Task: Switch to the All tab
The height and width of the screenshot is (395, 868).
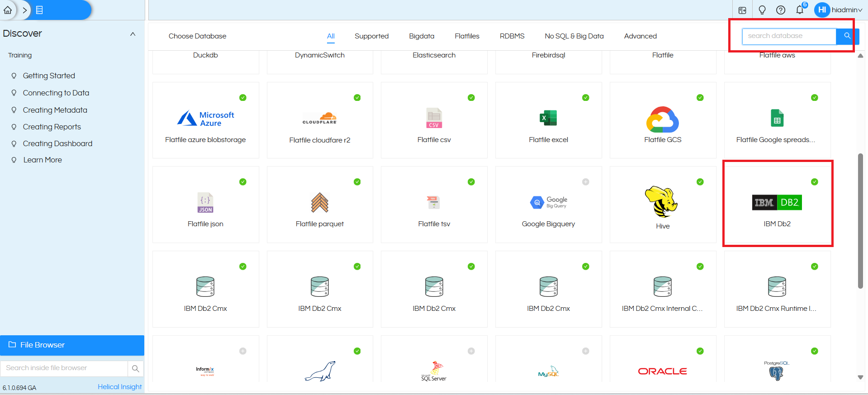Action: (331, 36)
